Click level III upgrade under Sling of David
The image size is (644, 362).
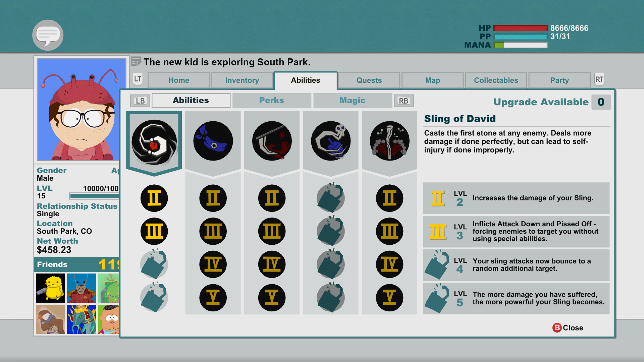(154, 231)
